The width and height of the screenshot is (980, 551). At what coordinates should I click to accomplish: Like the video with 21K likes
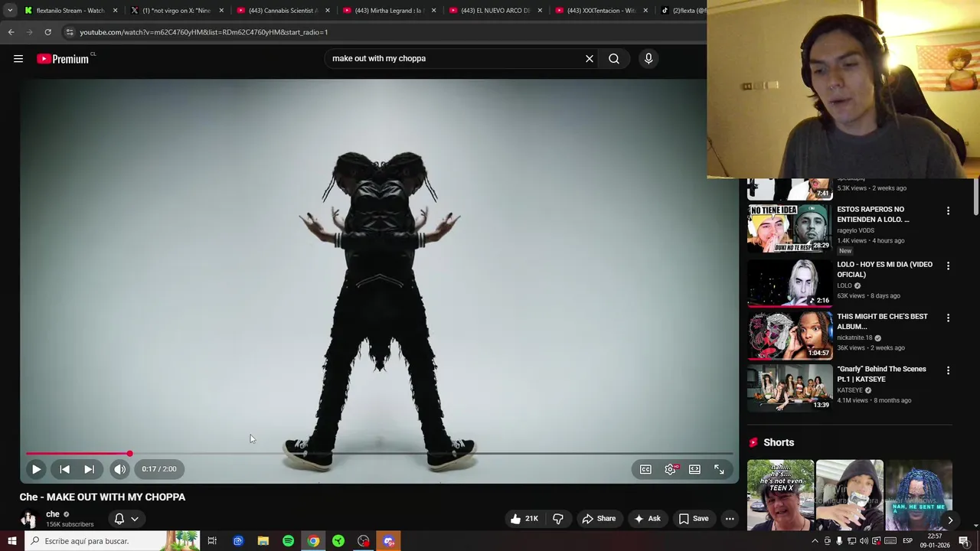coord(524,519)
